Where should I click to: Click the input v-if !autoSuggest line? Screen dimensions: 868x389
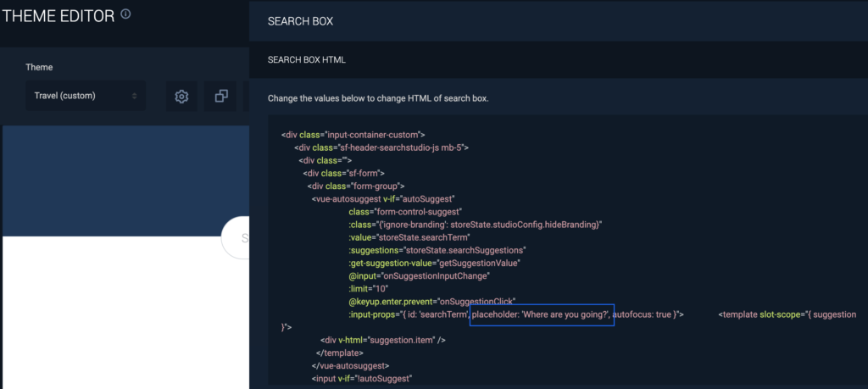(363, 379)
